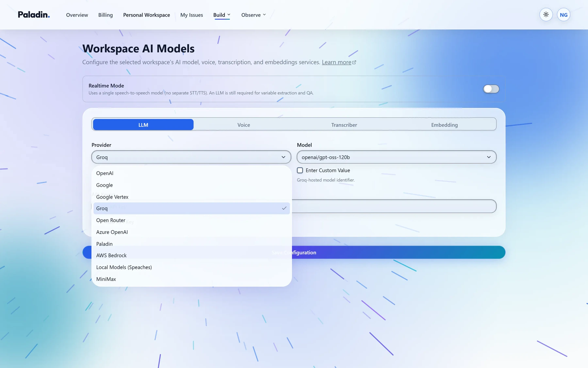Open the Model dropdown showing openai/gpt-oss-120b
Screen dimensions: 588x368
pos(397,157)
